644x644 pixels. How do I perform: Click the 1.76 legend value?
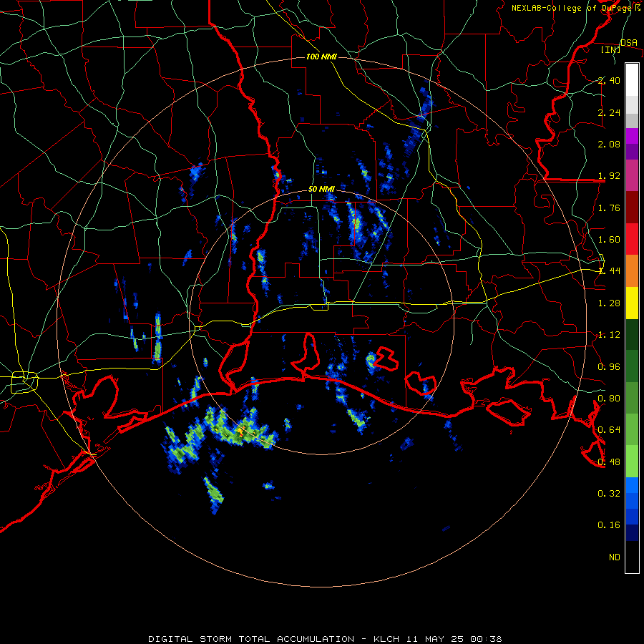[609, 208]
